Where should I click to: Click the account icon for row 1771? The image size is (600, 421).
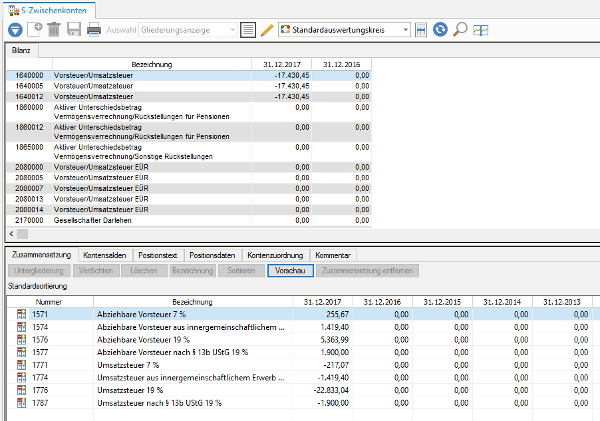pyautogui.click(x=21, y=365)
